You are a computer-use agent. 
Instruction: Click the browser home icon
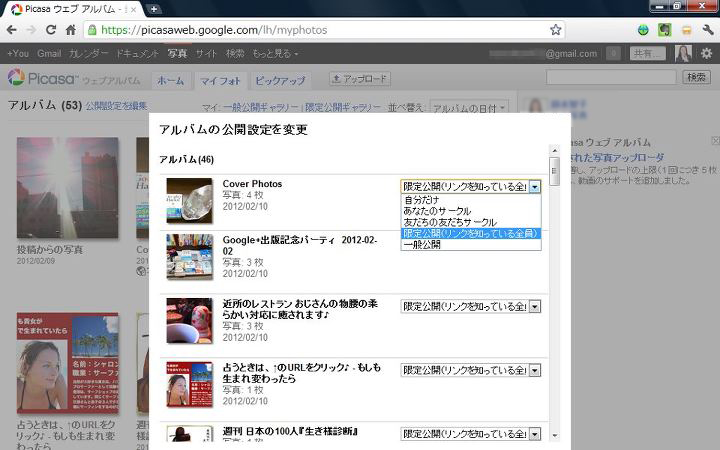click(x=71, y=30)
